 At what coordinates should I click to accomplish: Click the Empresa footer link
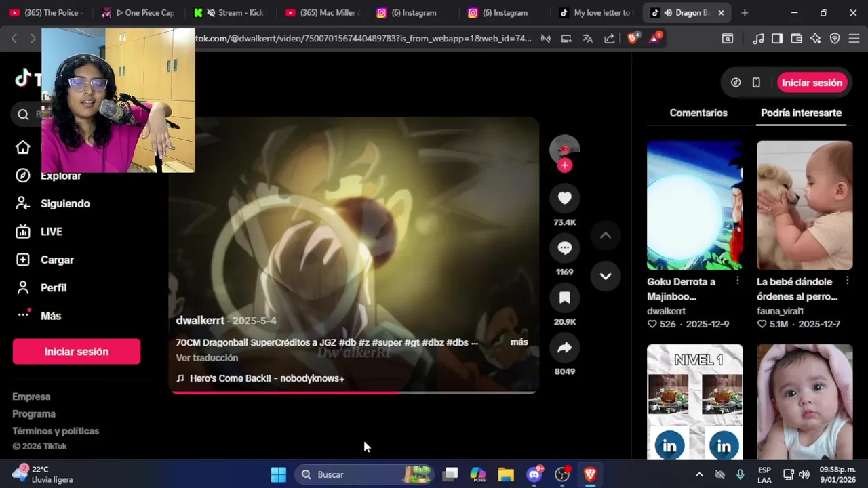click(x=31, y=396)
